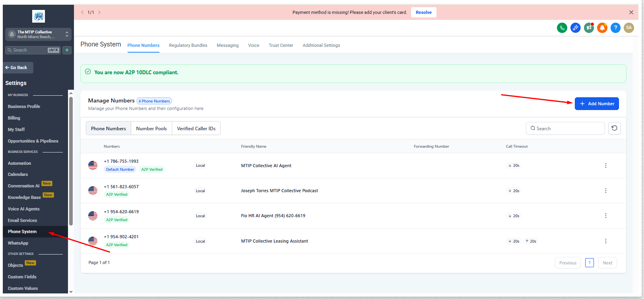Image resolution: width=644 pixels, height=299 pixels.
Task: Click the blue help question mark icon
Action: pyautogui.click(x=615, y=28)
